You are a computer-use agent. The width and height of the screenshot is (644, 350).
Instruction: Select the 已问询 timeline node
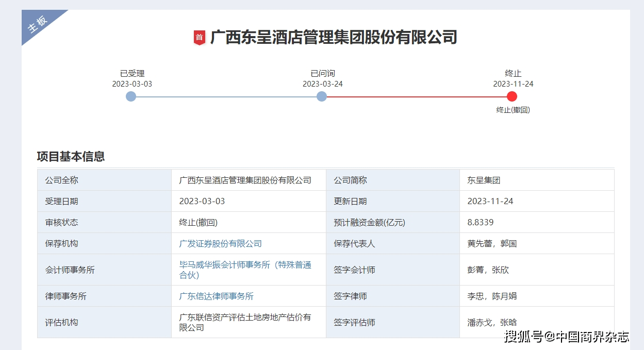322,96
